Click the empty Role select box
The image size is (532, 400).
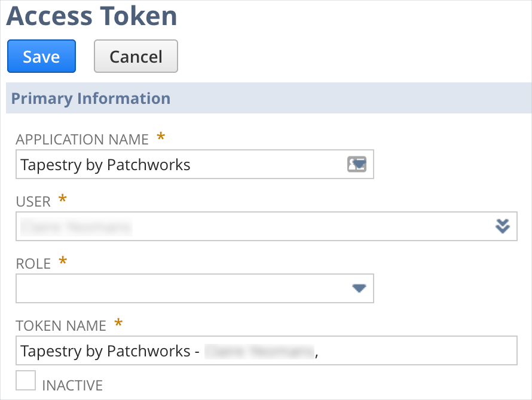click(179, 288)
